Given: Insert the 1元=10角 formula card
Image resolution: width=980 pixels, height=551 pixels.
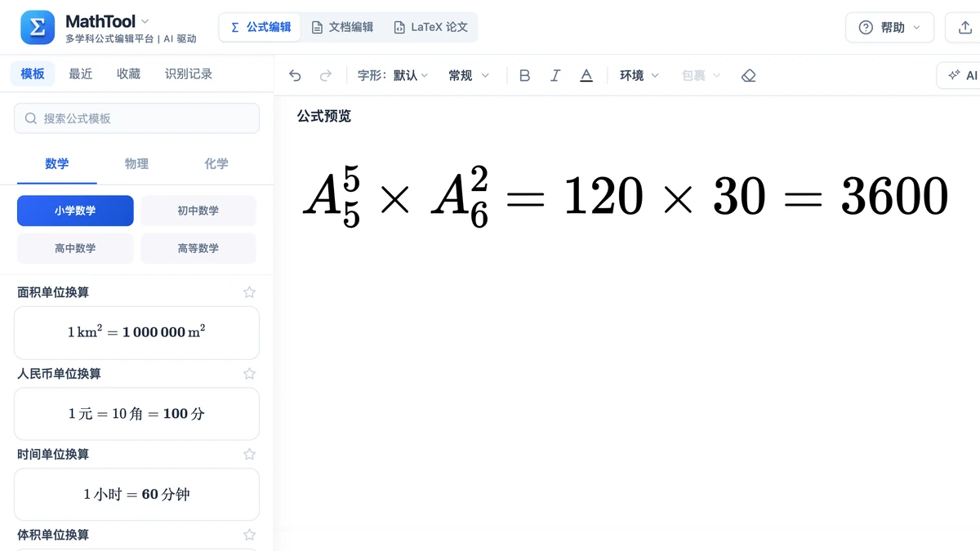Looking at the screenshot, I should (x=136, y=414).
